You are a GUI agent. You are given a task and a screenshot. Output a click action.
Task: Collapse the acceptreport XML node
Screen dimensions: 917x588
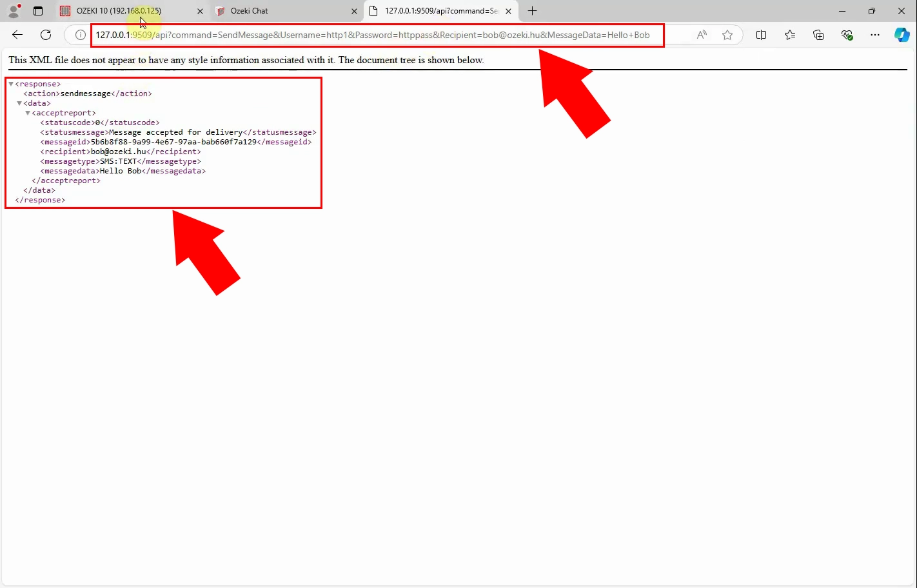[28, 113]
